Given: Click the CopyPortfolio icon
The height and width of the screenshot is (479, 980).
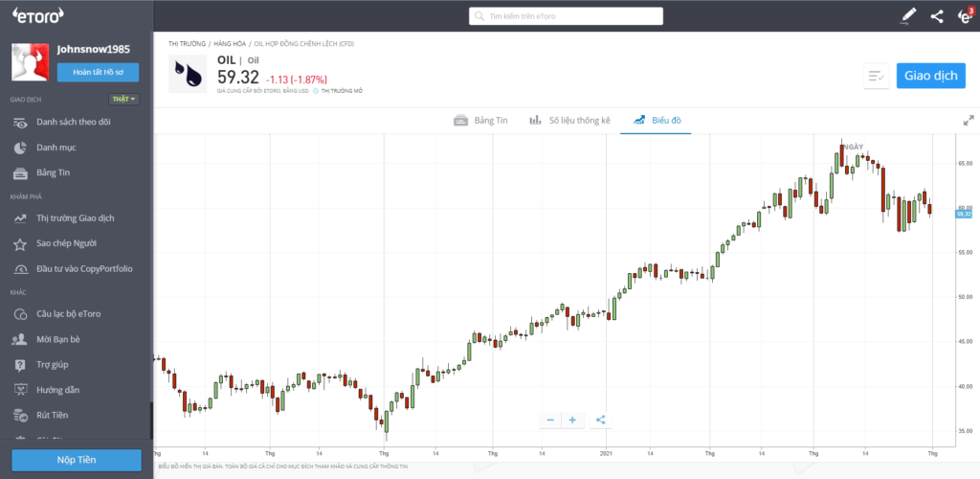Looking at the screenshot, I should (21, 269).
